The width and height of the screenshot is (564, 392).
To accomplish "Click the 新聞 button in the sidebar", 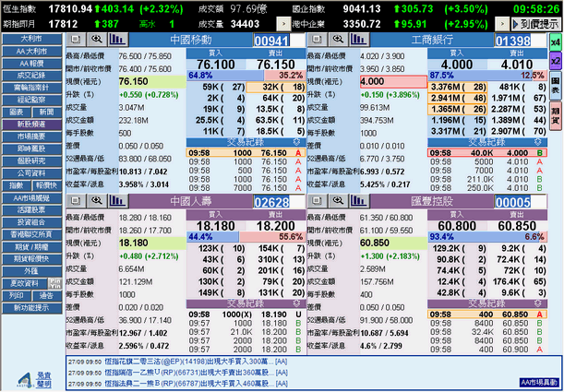I will tap(47, 113).
